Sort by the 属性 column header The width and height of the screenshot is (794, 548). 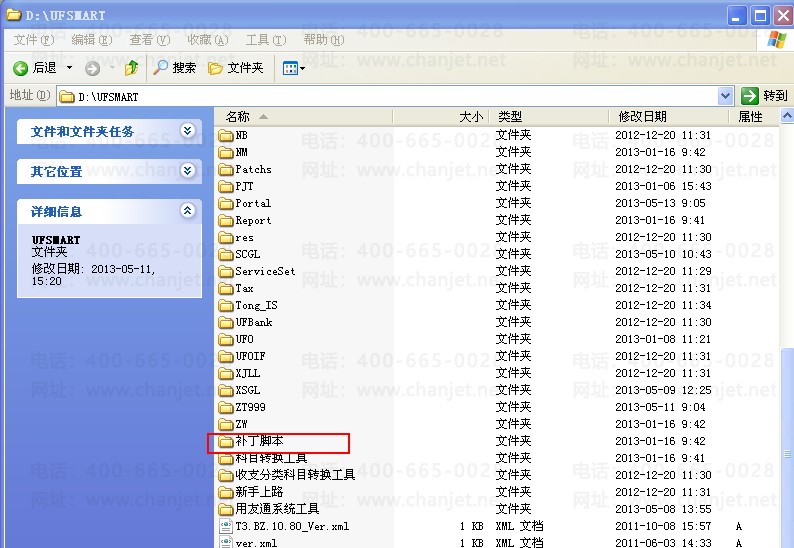tap(754, 117)
